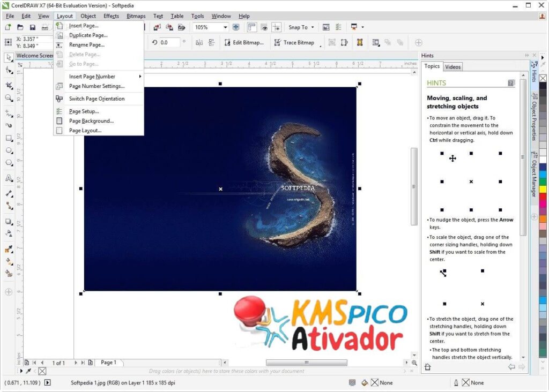
Task: Click the Save icon in toolbar
Action: tap(33, 27)
